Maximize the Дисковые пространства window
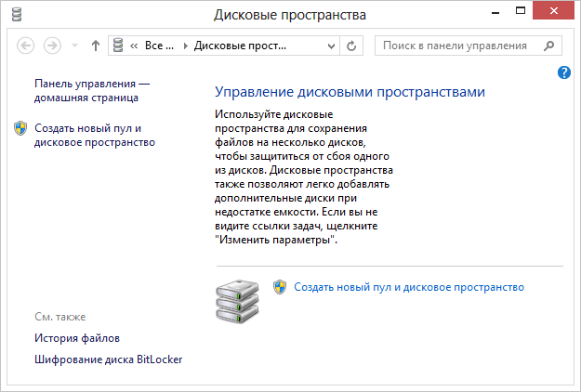Screen dimensions: 581x392 [521, 10]
